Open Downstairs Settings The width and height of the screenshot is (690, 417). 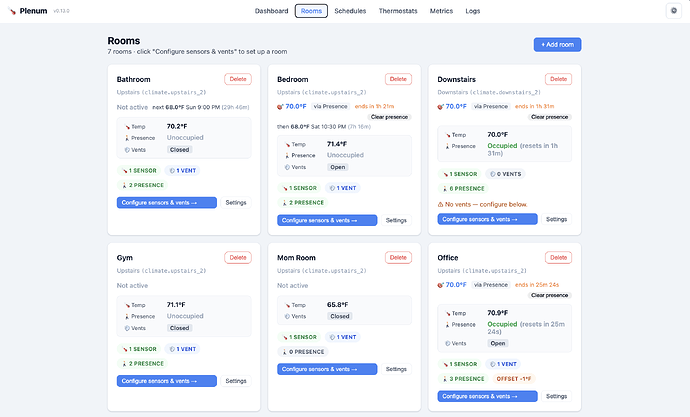click(x=556, y=219)
